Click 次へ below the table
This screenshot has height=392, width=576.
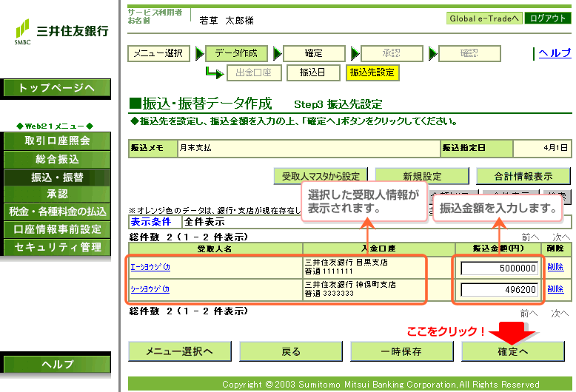pos(560,314)
